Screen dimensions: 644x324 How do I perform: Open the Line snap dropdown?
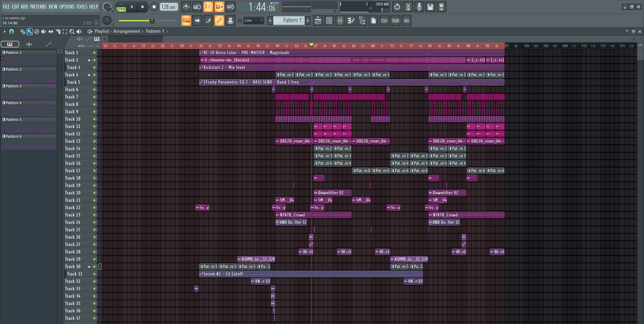pyautogui.click(x=253, y=20)
